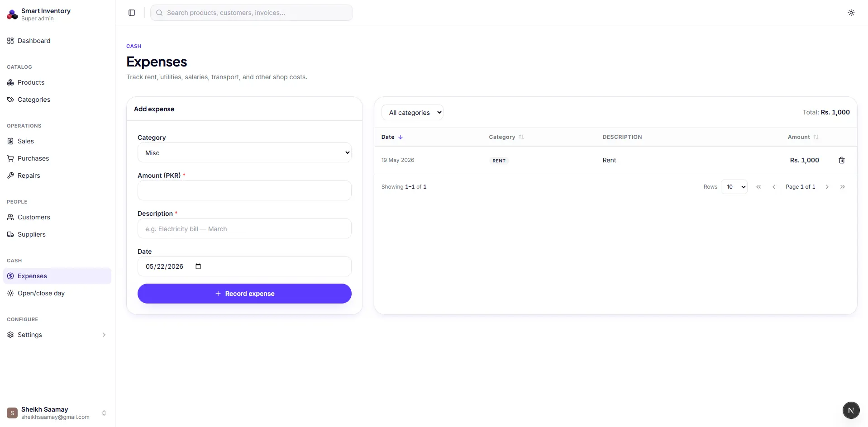Sort table by Category column

click(506, 137)
